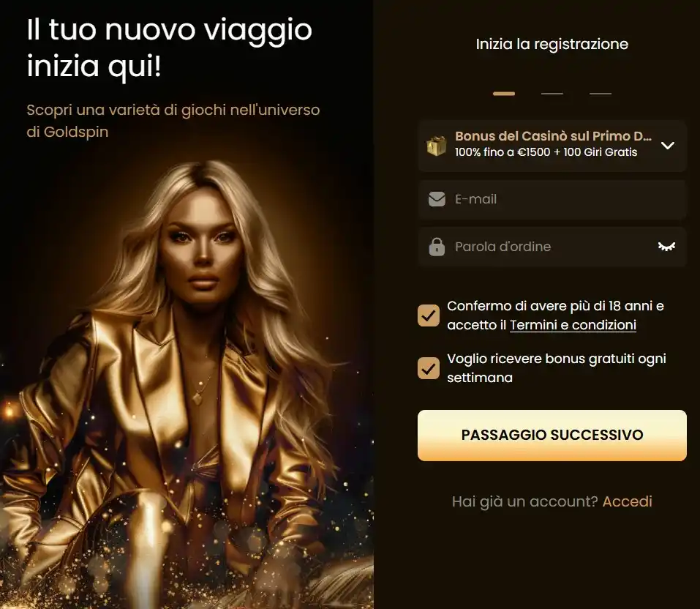Select the first registration step indicator
The image size is (700, 609).
pos(503,94)
